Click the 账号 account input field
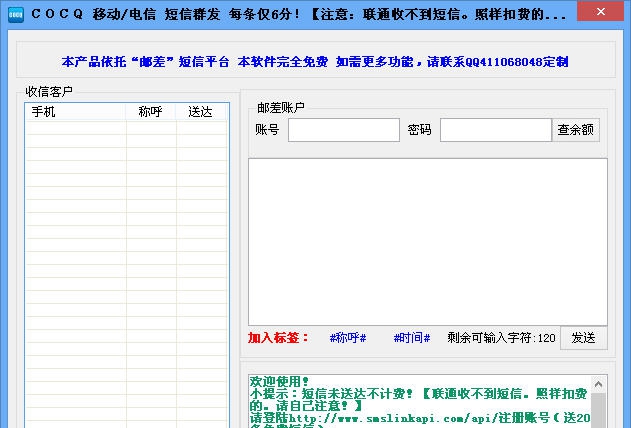 [344, 130]
